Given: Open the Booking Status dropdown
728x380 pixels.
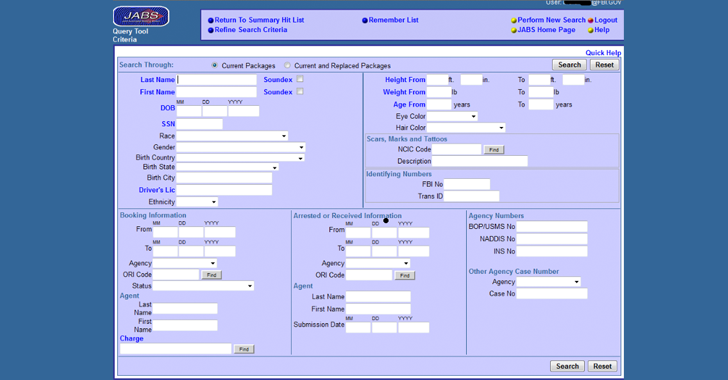Looking at the screenshot, I should click(203, 286).
